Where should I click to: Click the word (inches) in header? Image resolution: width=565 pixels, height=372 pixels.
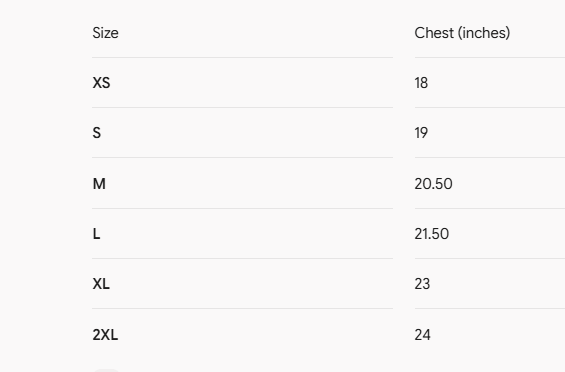click(x=484, y=33)
